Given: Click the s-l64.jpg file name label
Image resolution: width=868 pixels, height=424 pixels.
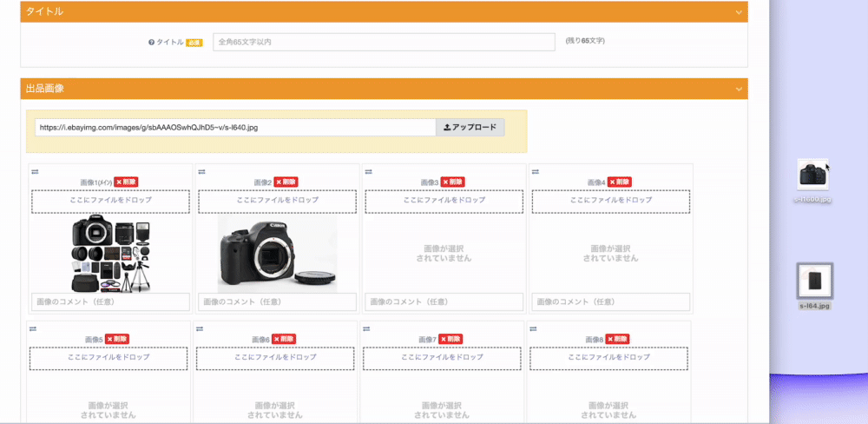Looking at the screenshot, I should 815,305.
